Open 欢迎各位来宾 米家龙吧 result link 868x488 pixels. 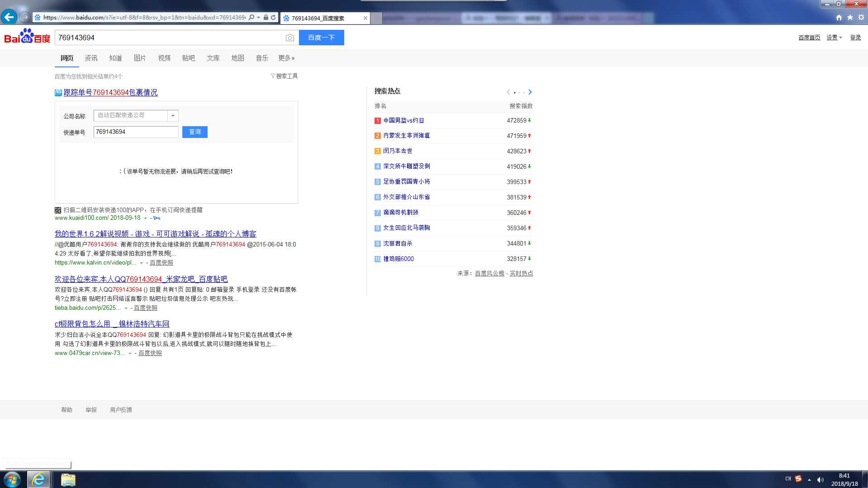point(141,279)
